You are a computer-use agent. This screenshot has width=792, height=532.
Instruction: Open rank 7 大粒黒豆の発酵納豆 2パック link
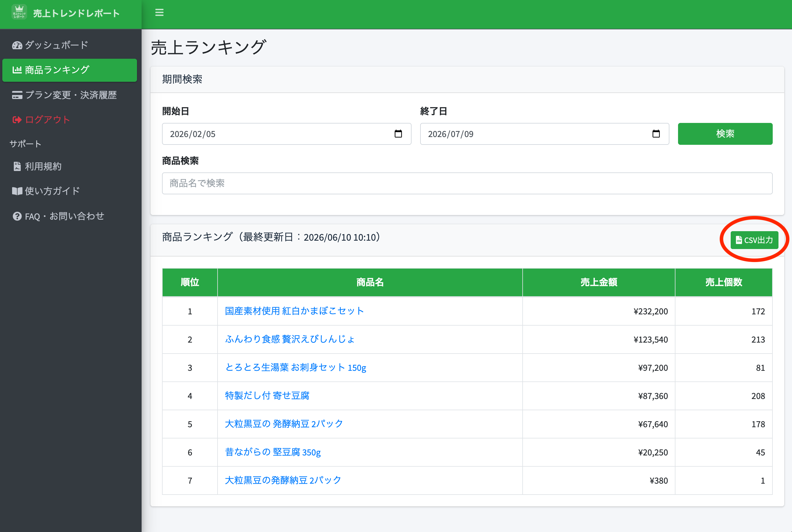click(283, 480)
